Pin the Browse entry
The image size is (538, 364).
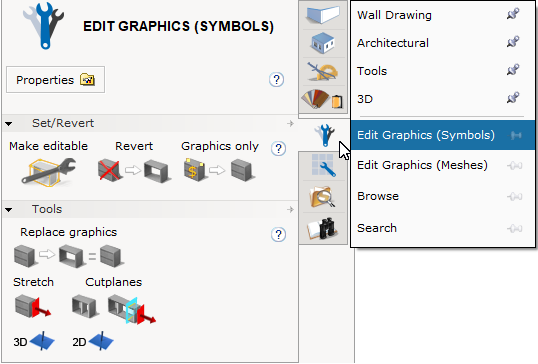coord(515,197)
